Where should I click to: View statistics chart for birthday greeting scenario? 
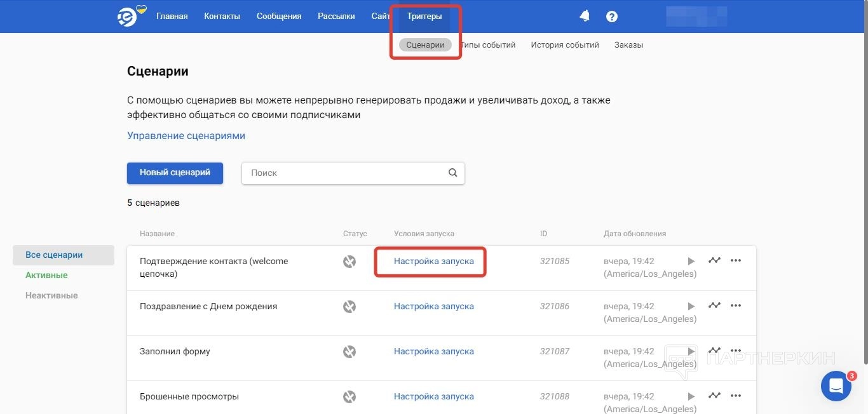coord(714,306)
